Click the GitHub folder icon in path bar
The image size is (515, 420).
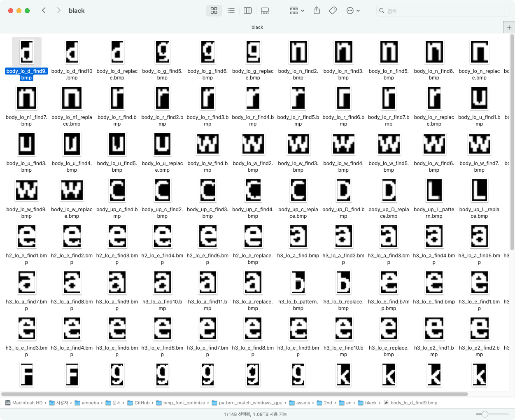pos(131,403)
